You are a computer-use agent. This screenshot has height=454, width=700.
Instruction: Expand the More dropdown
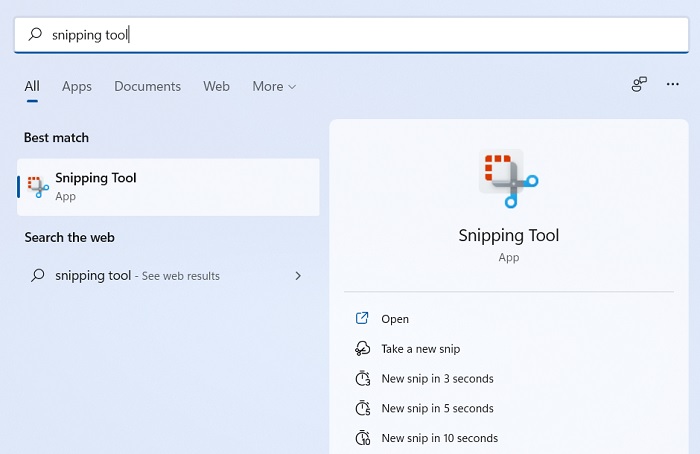tap(274, 86)
